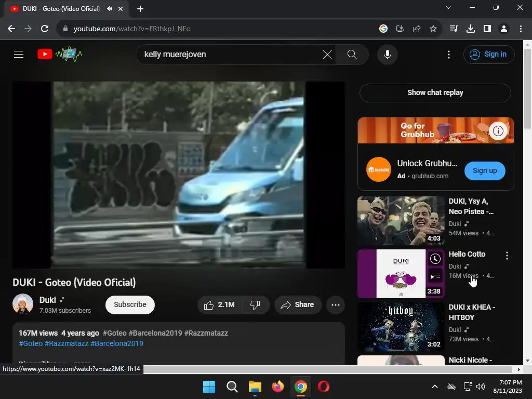Viewport: 532px width, 399px height.
Task: View site information lock icon
Action: (65, 29)
